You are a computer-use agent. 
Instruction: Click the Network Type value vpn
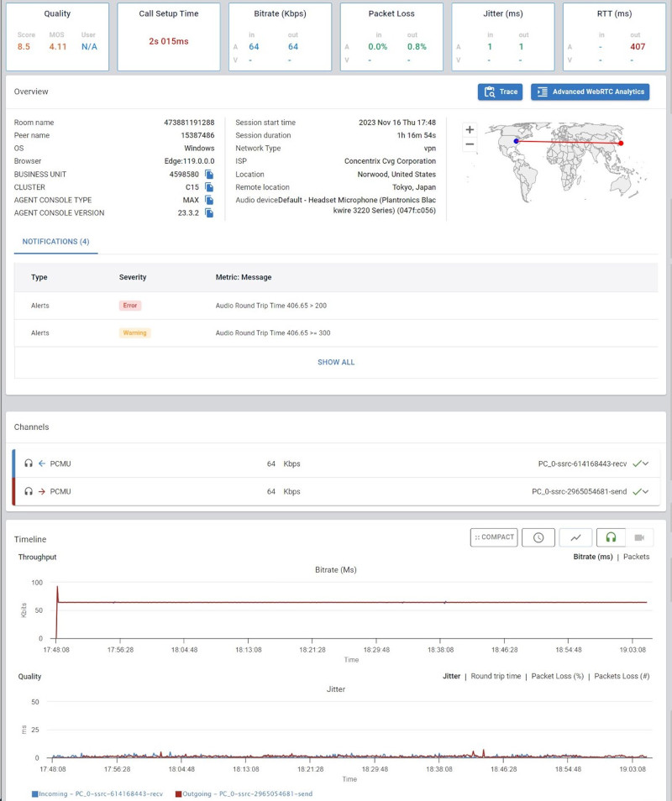430,148
